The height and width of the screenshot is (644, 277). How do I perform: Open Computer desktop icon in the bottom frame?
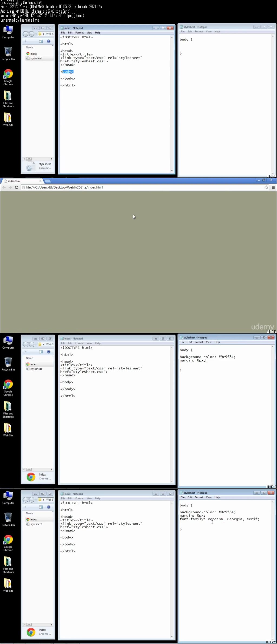click(8, 498)
